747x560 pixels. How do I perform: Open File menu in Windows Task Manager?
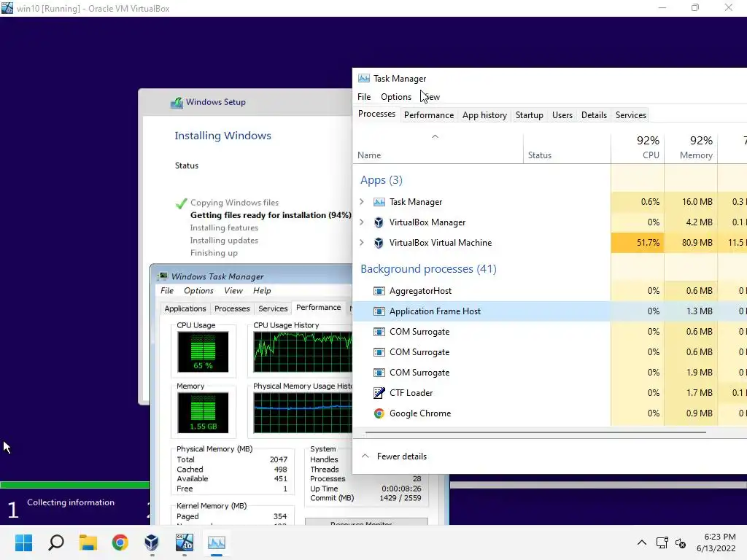point(167,290)
